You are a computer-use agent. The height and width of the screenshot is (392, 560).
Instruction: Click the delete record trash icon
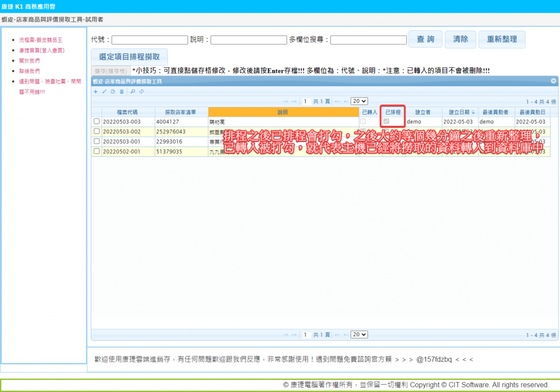[122, 91]
